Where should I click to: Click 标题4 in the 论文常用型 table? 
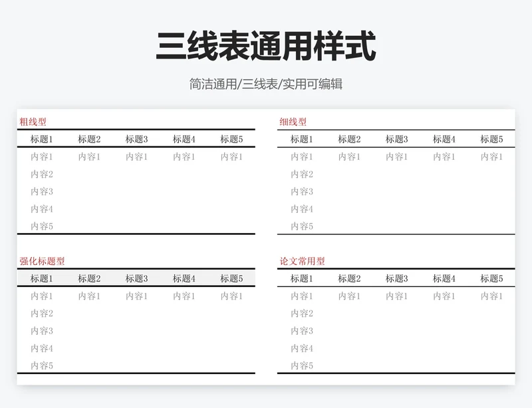coord(444,279)
